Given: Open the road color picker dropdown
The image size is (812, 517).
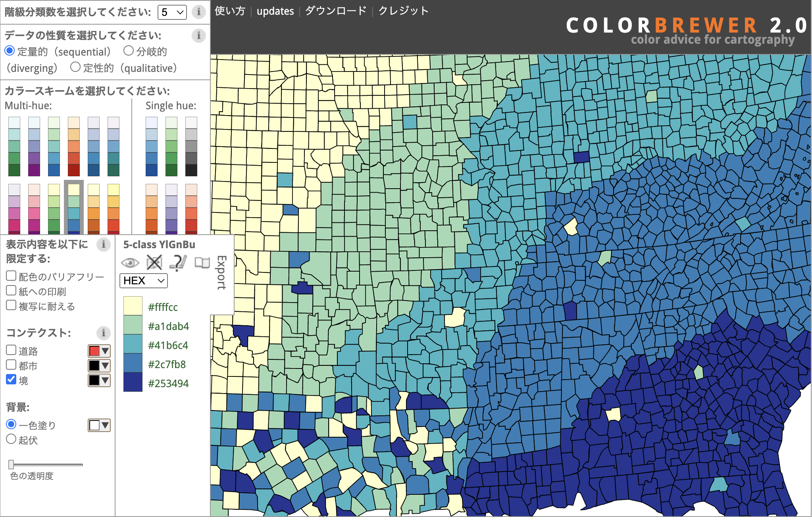Looking at the screenshot, I should [x=99, y=351].
